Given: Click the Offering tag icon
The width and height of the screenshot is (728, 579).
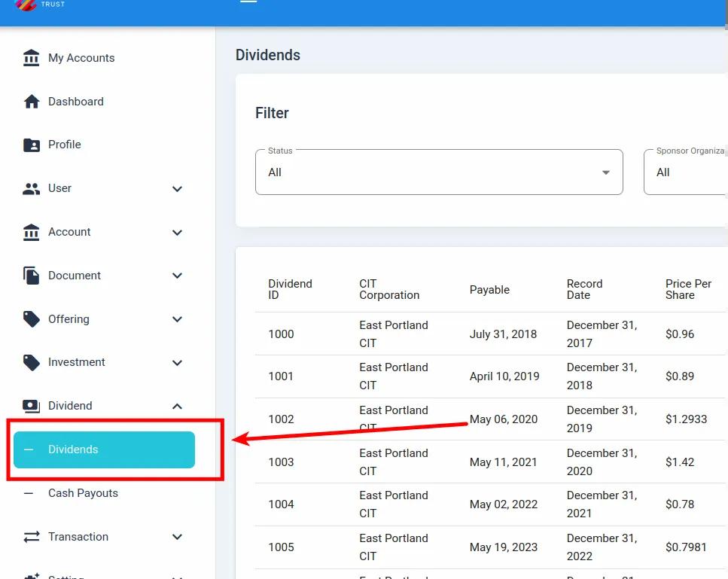Looking at the screenshot, I should (x=32, y=319).
